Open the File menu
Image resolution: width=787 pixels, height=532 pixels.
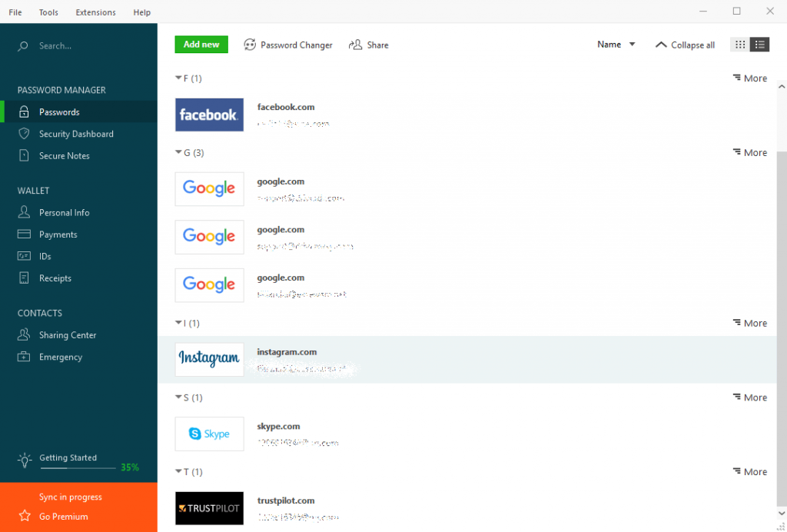(15, 12)
